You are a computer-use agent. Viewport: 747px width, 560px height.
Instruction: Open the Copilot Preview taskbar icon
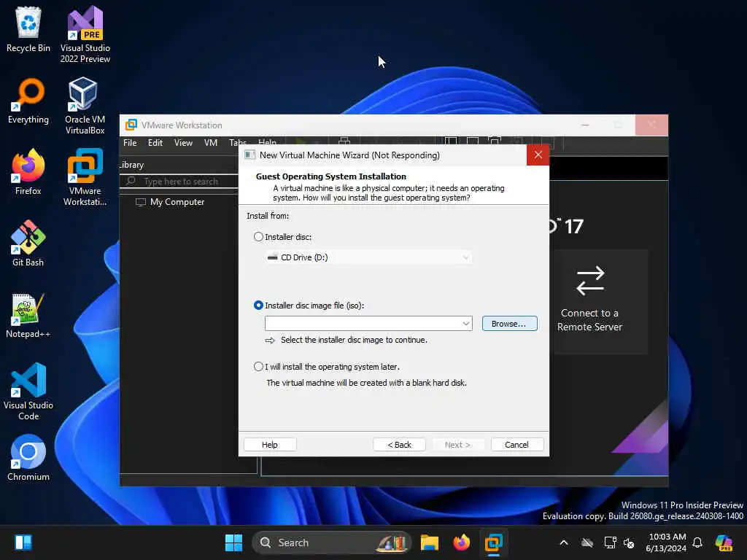point(724,542)
